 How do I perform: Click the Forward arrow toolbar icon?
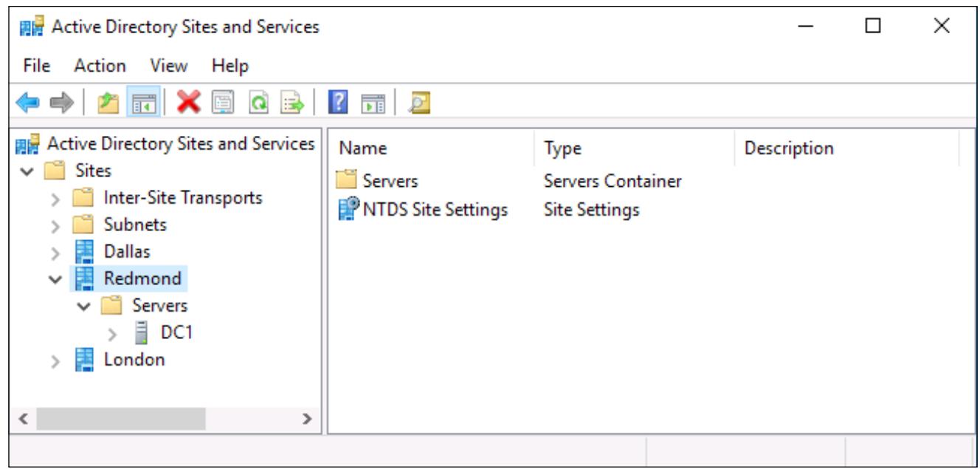62,103
